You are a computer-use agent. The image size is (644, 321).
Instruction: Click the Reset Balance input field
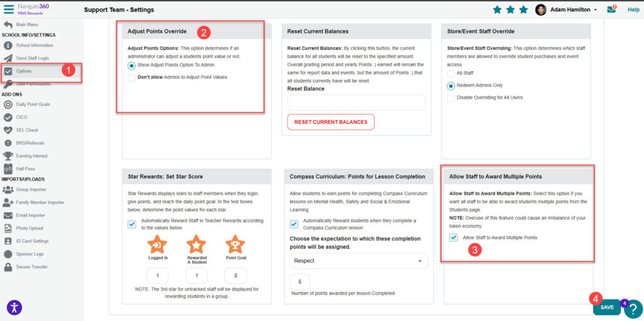tap(357, 103)
